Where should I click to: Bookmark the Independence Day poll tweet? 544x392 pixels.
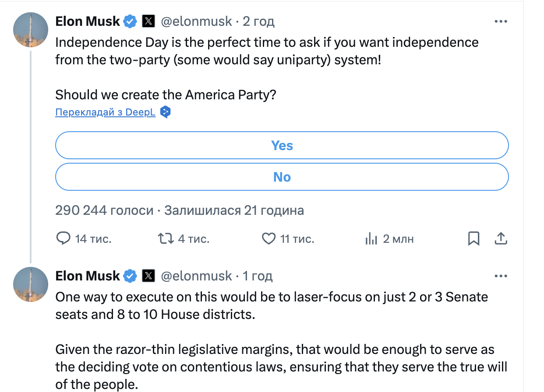pos(473,238)
